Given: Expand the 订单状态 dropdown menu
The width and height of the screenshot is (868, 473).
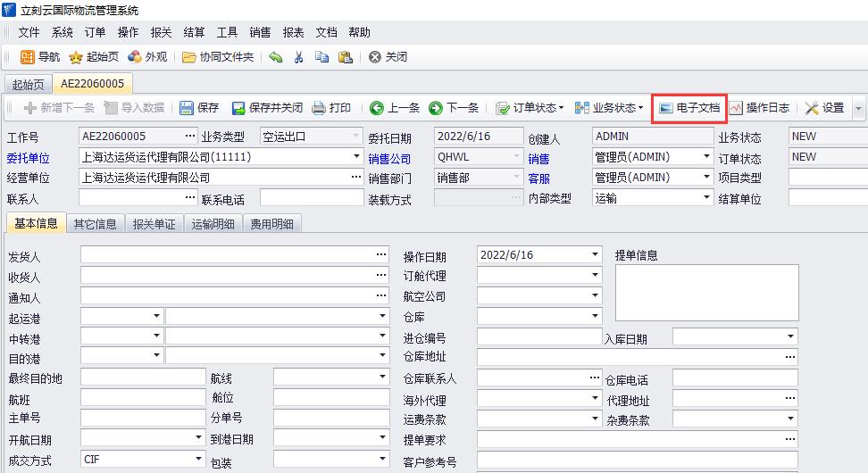Looking at the screenshot, I should tap(530, 108).
